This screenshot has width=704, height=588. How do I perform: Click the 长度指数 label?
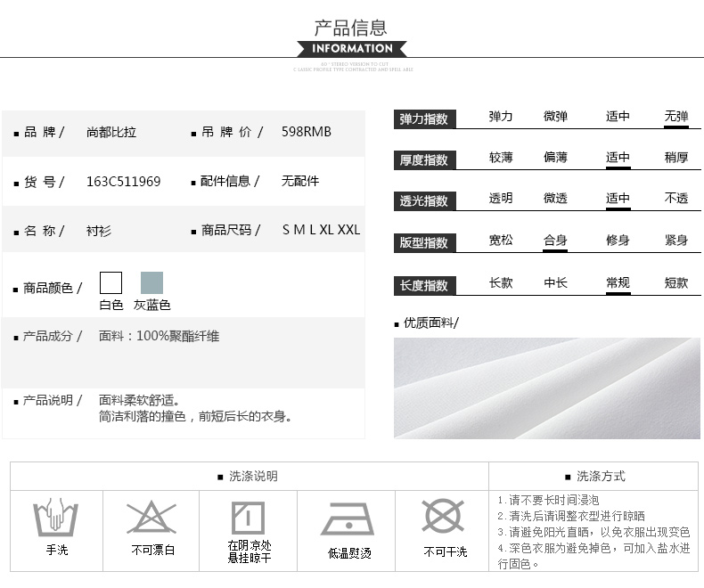[424, 285]
